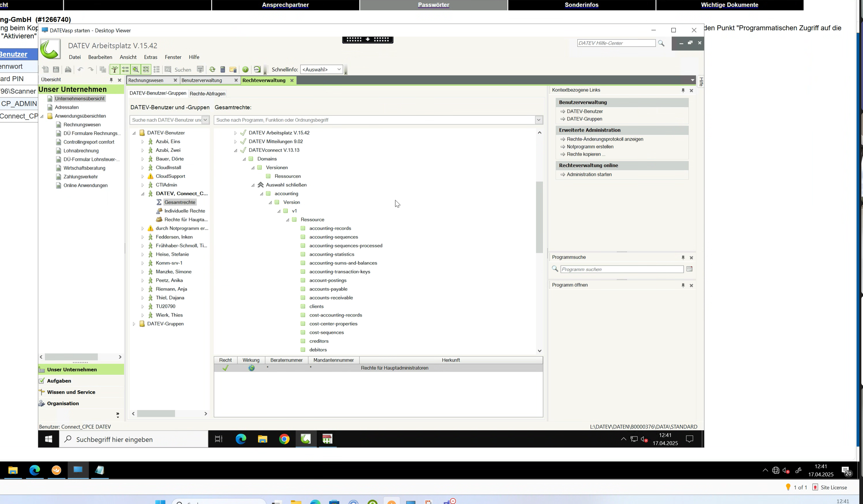Viewport: 863px width, 504px height.
Task: Click the undo arrow in the toolbar
Action: pos(80,69)
